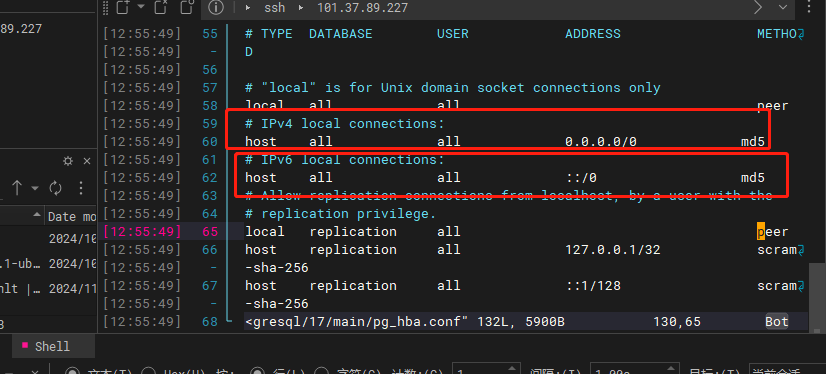Close the file panel with x icon
The height and width of the screenshot is (374, 826).
tap(87, 161)
